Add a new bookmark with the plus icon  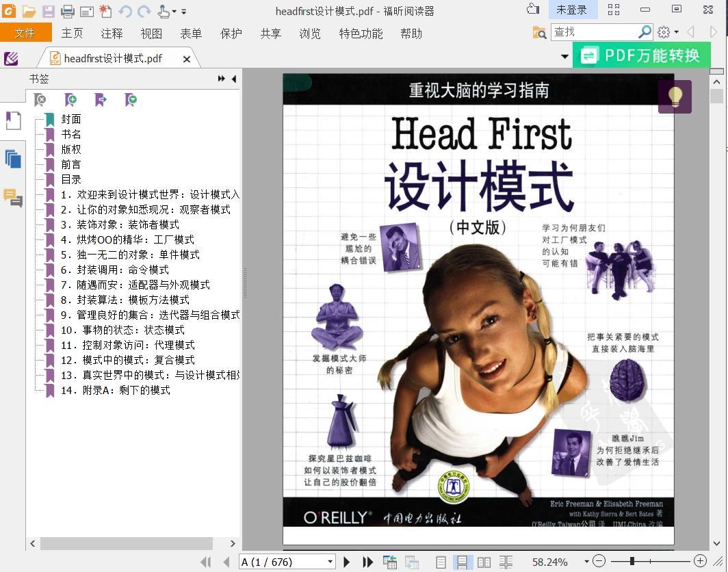[70, 99]
